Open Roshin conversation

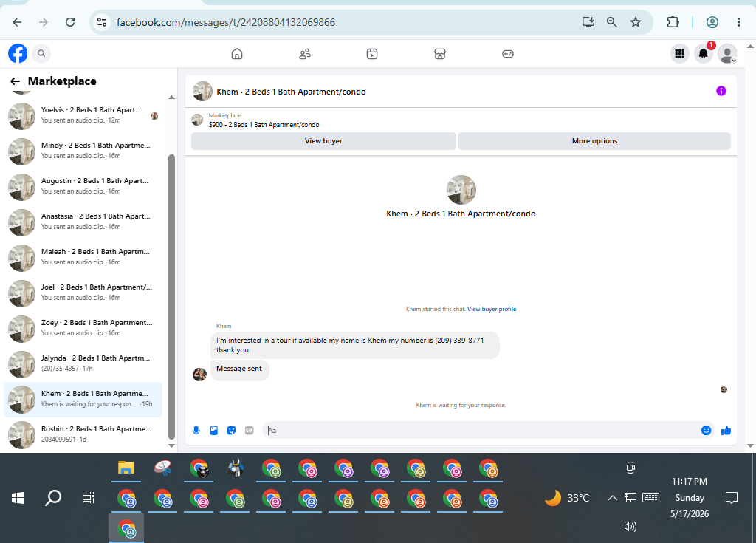83,435
